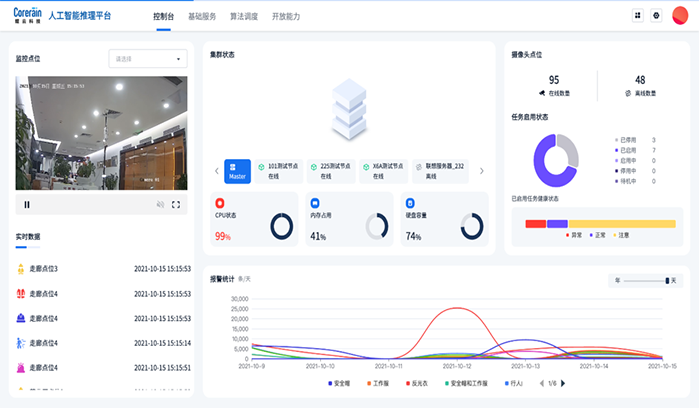This screenshot has width=699, height=408.
Task: Select 101测试节点 node card
Action: point(279,171)
